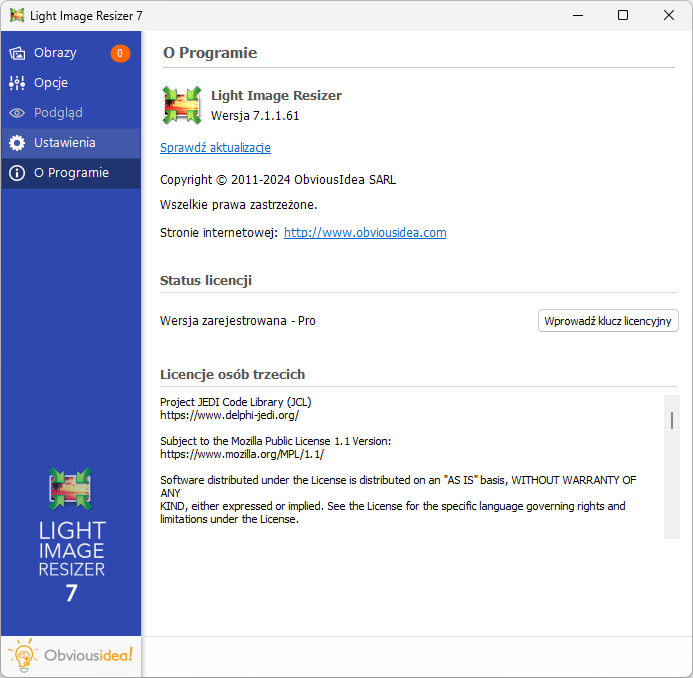This screenshot has width=693, height=678.
Task: Click the third-party licenses scrollbar thumb
Action: tap(672, 420)
